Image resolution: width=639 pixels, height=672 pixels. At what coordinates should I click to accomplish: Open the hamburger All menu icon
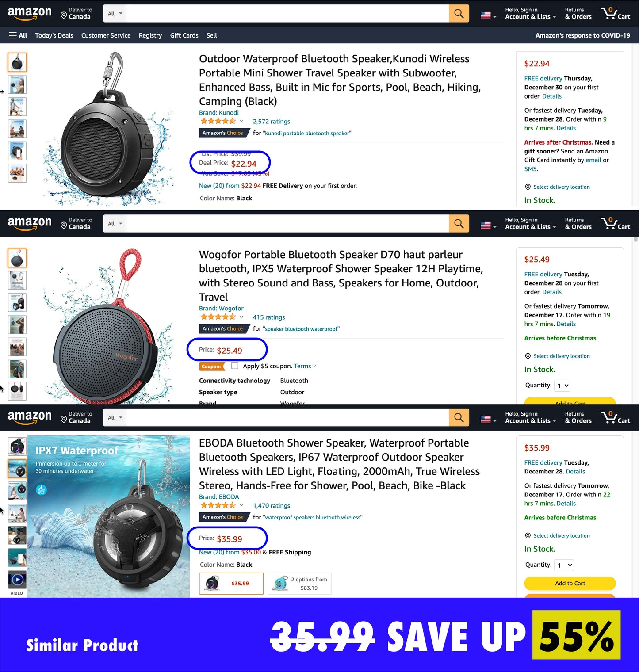coord(18,35)
